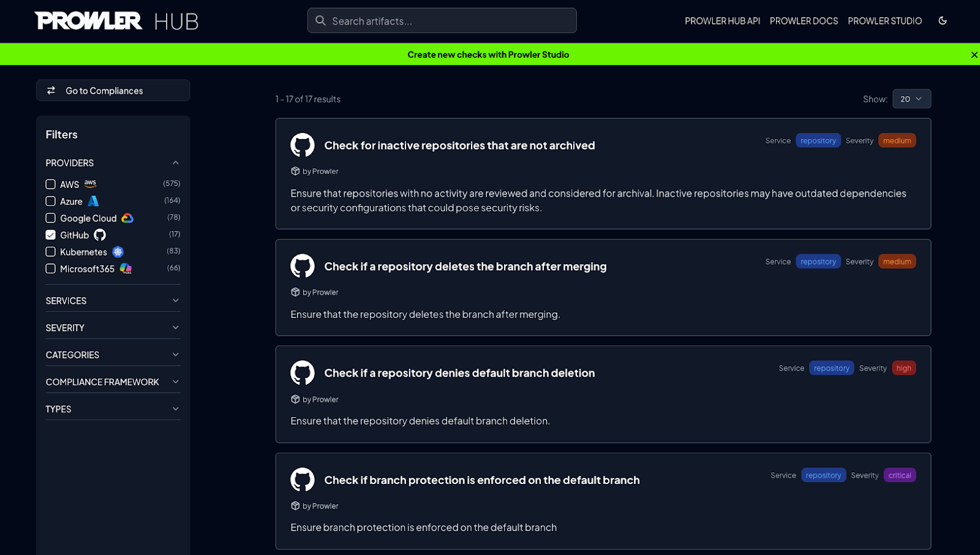The width and height of the screenshot is (980, 555).
Task: Click GitHub icon on inactive repositories card
Action: (x=303, y=145)
